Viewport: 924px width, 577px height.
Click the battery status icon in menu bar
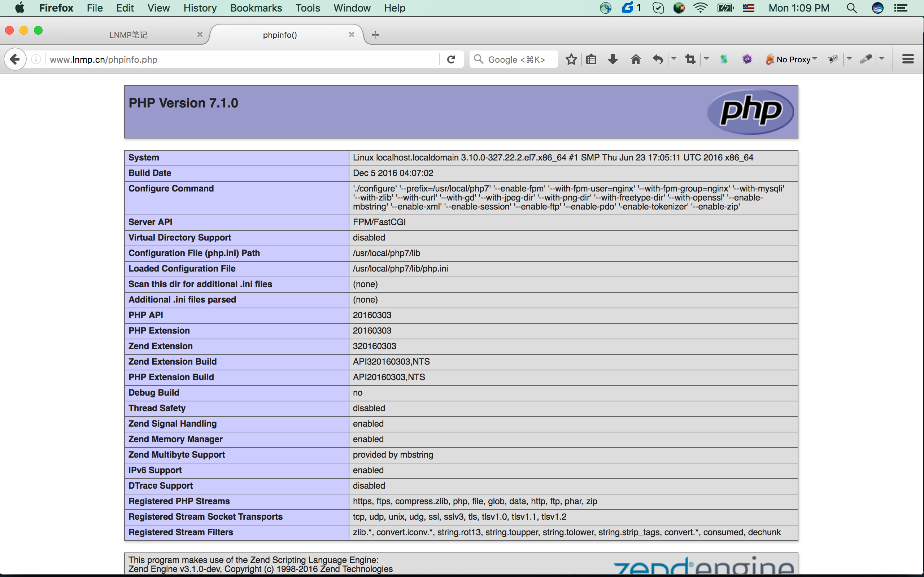(x=725, y=8)
